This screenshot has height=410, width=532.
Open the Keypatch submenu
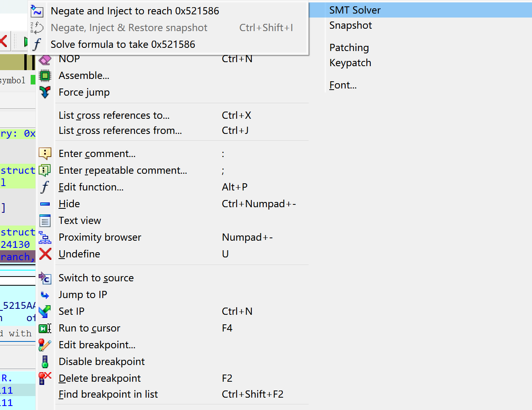pos(350,63)
